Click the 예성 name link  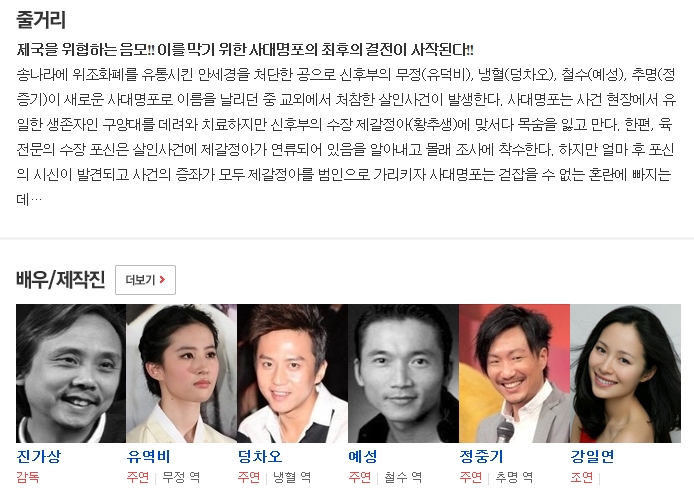pyautogui.click(x=363, y=456)
